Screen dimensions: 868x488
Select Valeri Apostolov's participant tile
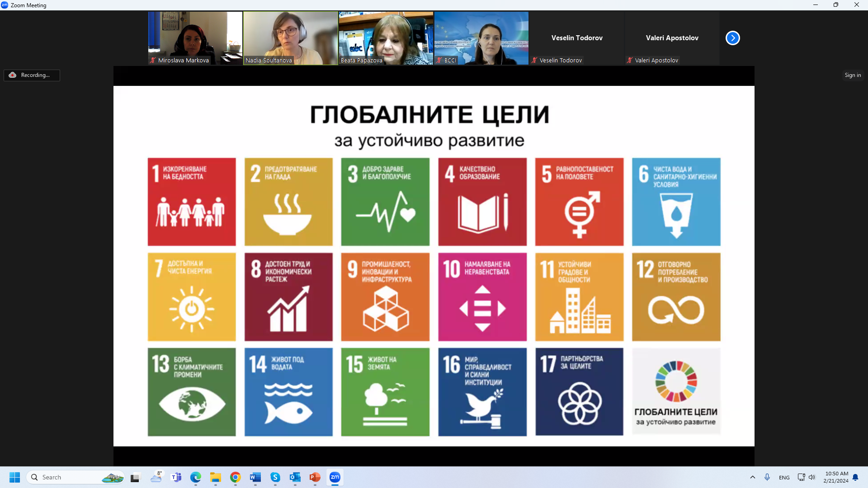[x=672, y=38]
